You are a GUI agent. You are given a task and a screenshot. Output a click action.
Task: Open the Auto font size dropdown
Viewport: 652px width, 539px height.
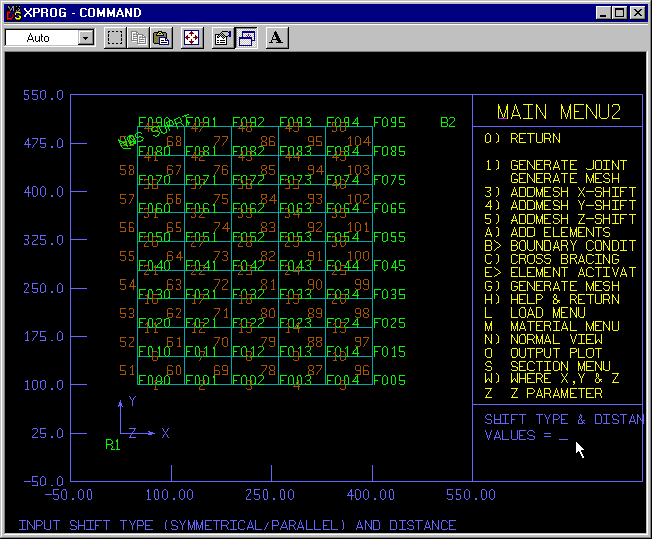[85, 38]
